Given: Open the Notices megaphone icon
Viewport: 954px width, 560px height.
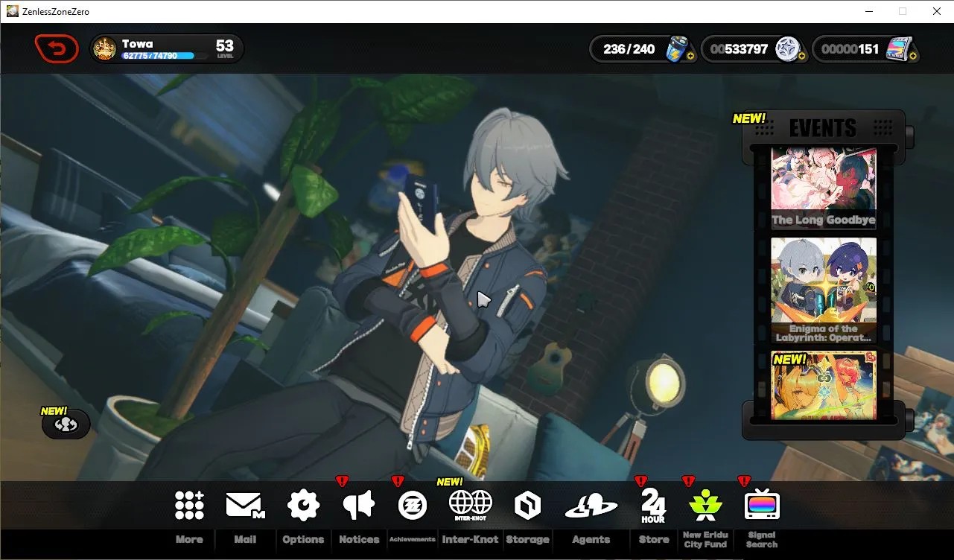Looking at the screenshot, I should [x=358, y=505].
